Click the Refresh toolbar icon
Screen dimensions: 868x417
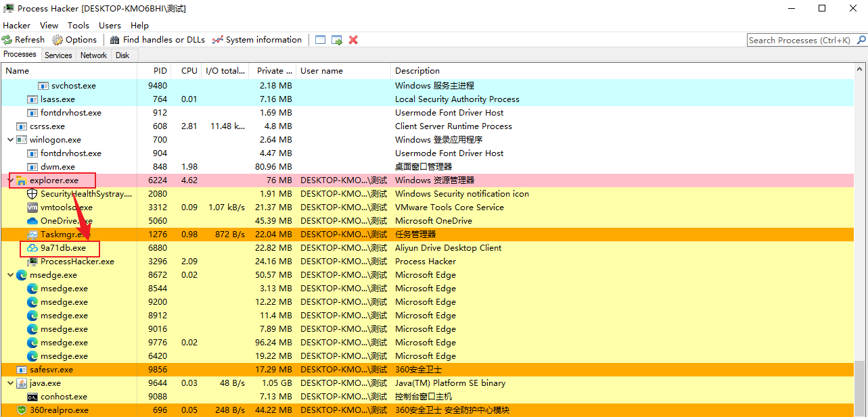7,40
